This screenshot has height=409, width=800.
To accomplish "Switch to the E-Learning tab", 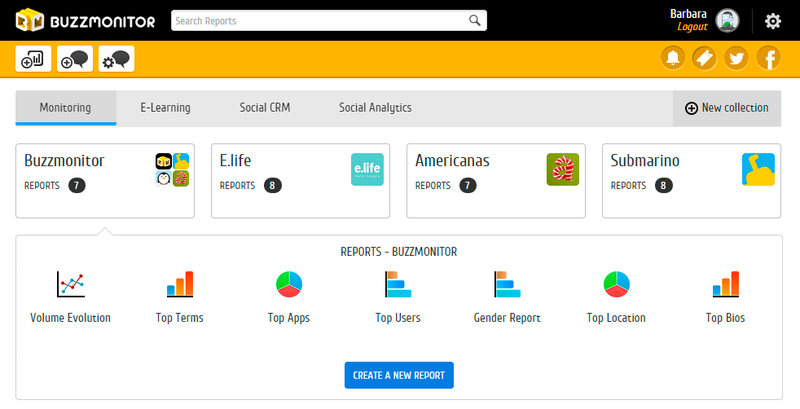I will (165, 108).
